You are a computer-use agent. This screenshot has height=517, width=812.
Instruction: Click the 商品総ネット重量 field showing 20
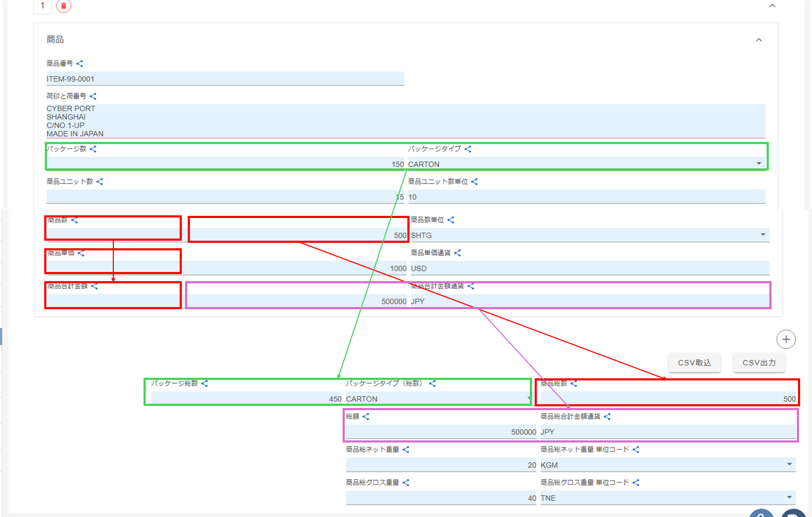440,465
